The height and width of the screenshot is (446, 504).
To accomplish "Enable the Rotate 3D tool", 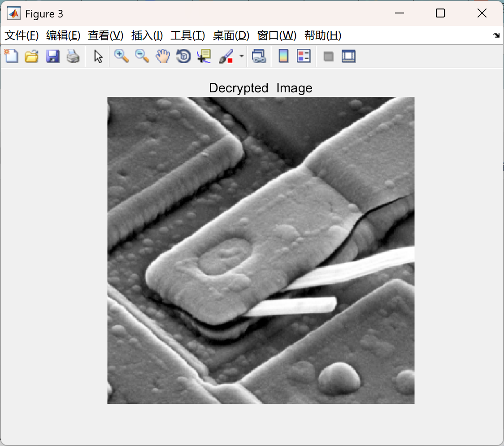I will tap(183, 56).
